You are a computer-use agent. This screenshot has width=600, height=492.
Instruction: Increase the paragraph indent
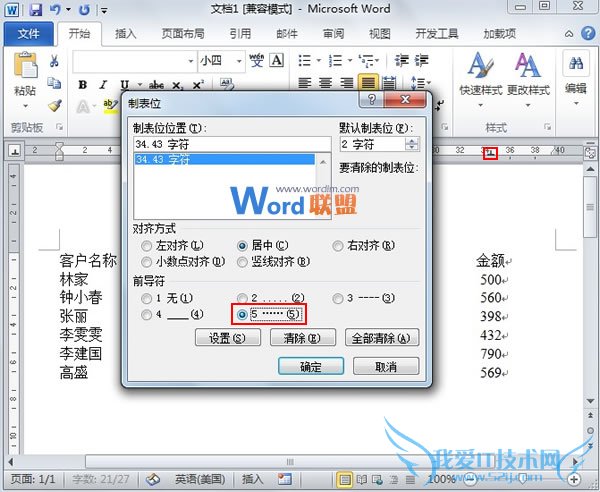tap(421, 60)
